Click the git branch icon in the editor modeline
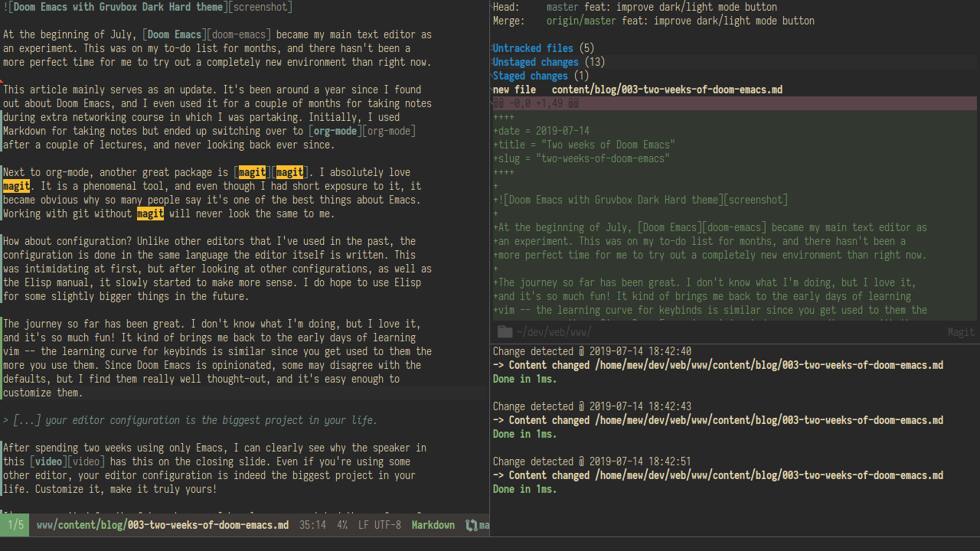This screenshot has width=980, height=551. (472, 525)
